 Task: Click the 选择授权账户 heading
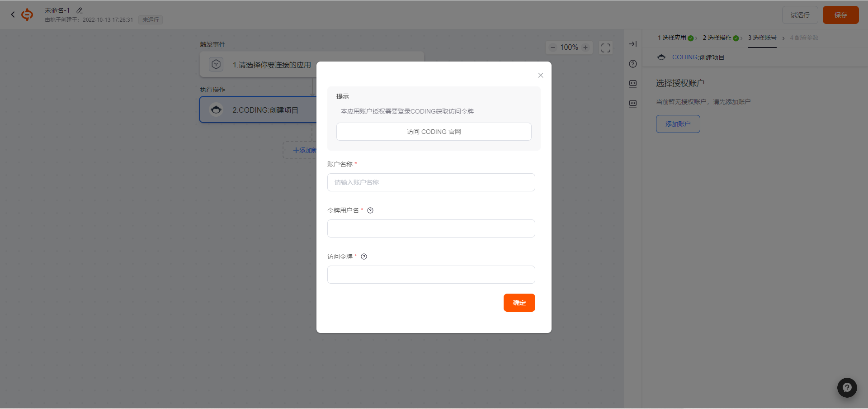pyautogui.click(x=680, y=83)
